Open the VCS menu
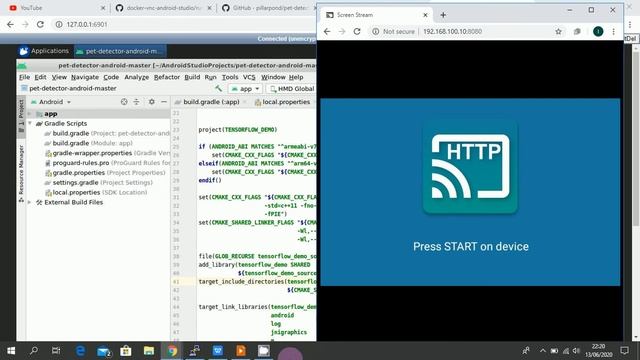The height and width of the screenshot is (360, 640). (249, 77)
